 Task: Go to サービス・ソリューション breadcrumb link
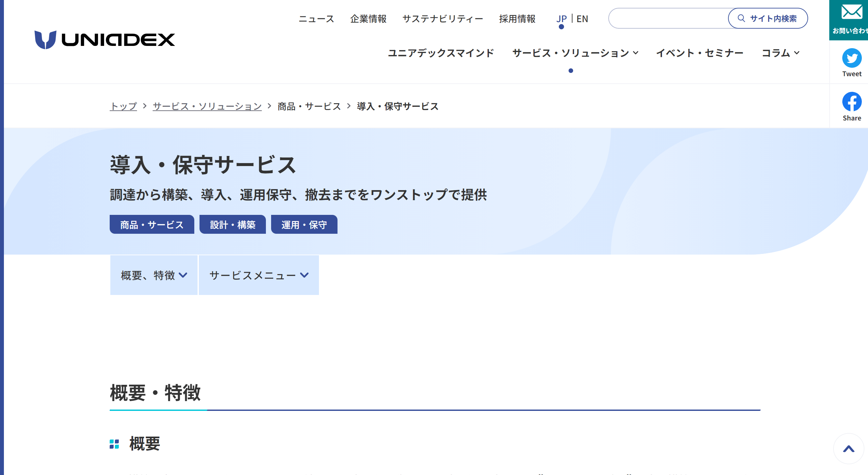coord(207,106)
